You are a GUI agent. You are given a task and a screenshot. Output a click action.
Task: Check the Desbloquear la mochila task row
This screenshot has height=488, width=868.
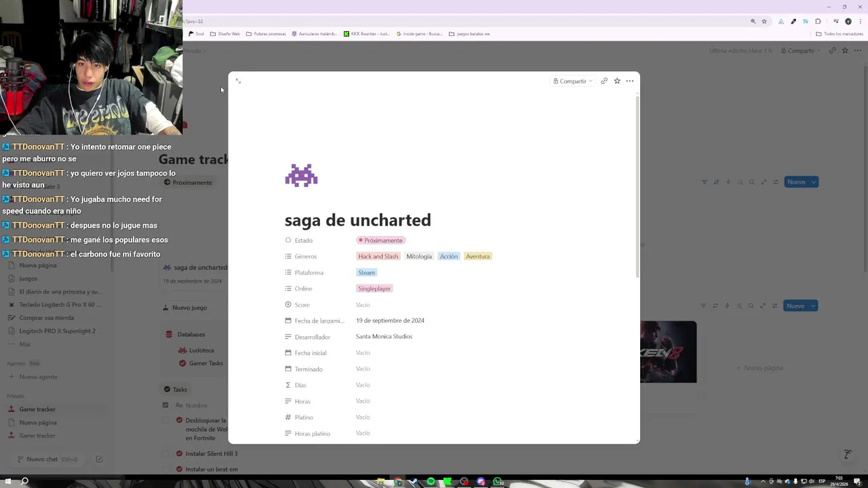click(x=165, y=420)
